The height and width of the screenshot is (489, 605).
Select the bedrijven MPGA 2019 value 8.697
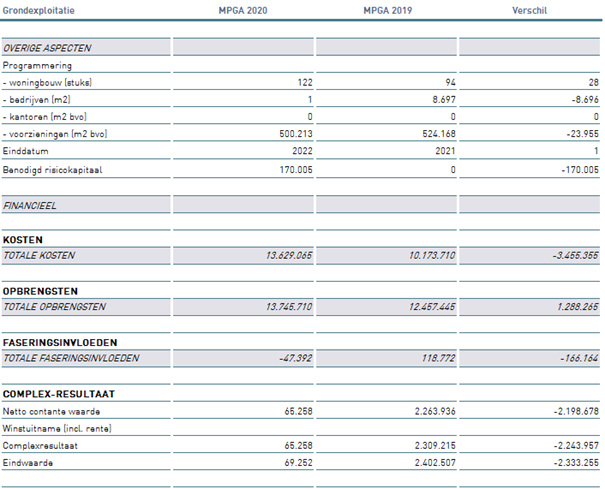pos(434,100)
